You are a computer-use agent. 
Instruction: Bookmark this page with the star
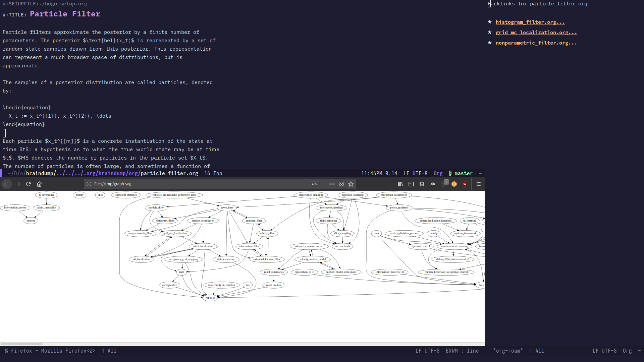pyautogui.click(x=351, y=184)
